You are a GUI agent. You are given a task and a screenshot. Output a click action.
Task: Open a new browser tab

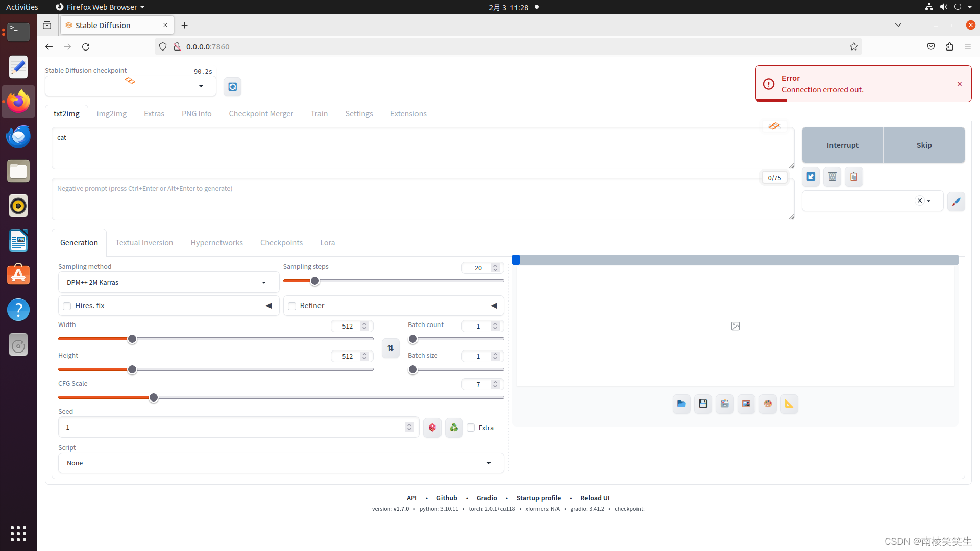coord(185,25)
